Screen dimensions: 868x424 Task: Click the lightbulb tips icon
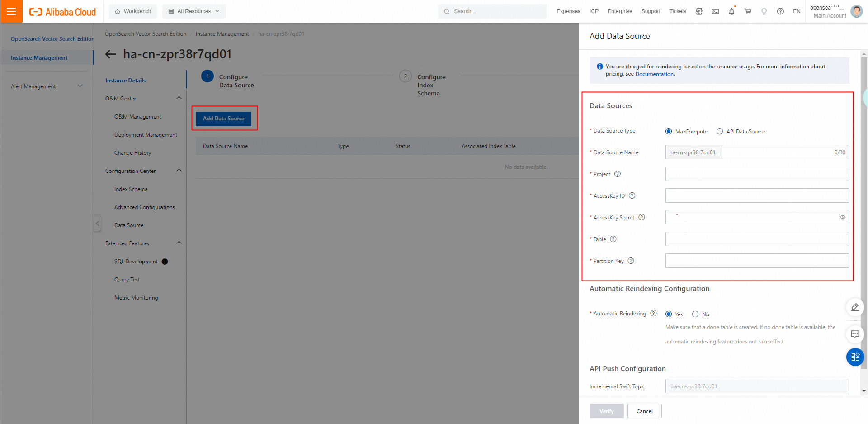pyautogui.click(x=764, y=11)
